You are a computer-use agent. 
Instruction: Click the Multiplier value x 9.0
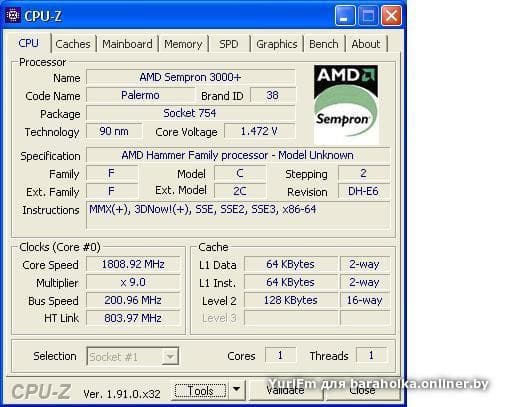(133, 282)
